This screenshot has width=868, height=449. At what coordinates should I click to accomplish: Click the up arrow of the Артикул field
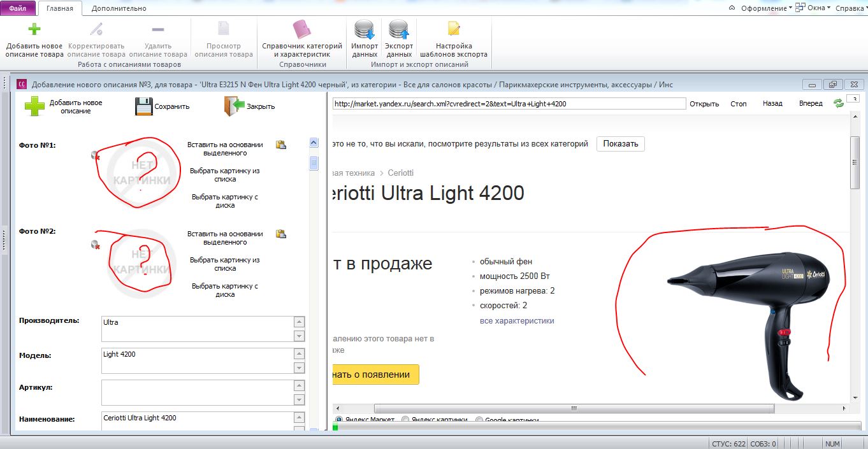tap(299, 386)
